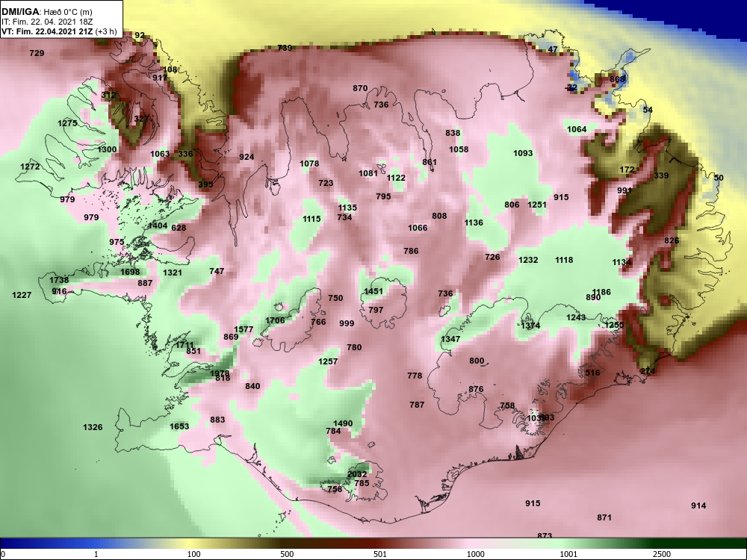Click the value 1136
Image resolution: width=747 pixels, height=560 pixels.
(474, 223)
